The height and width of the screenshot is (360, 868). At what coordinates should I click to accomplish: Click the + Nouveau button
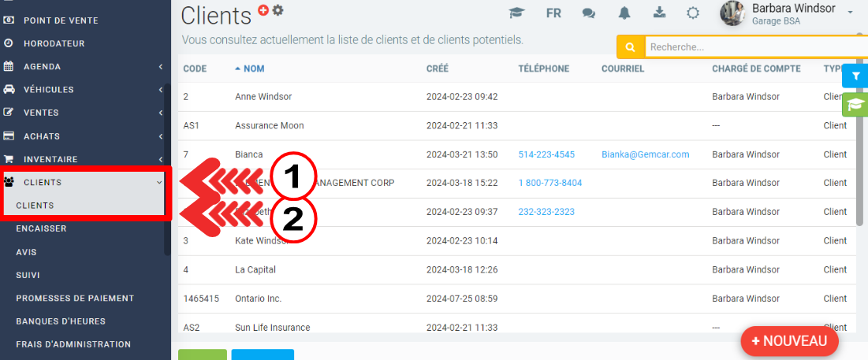(789, 341)
